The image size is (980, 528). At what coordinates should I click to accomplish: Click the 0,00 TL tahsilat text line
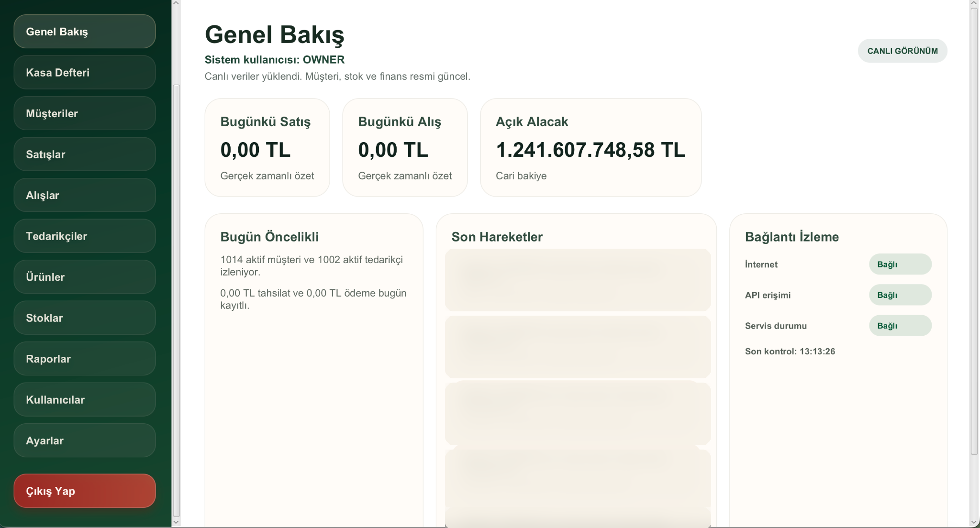point(313,299)
